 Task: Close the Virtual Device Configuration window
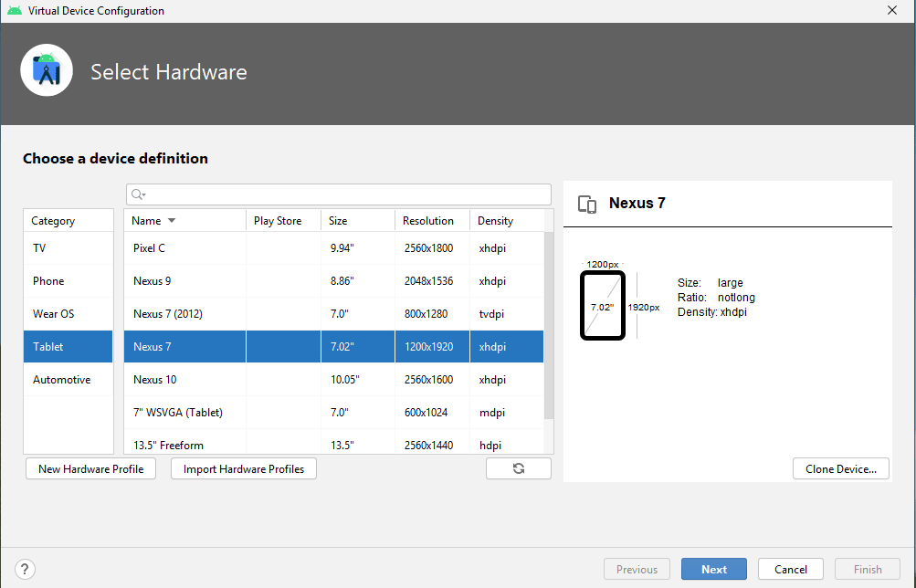892,11
